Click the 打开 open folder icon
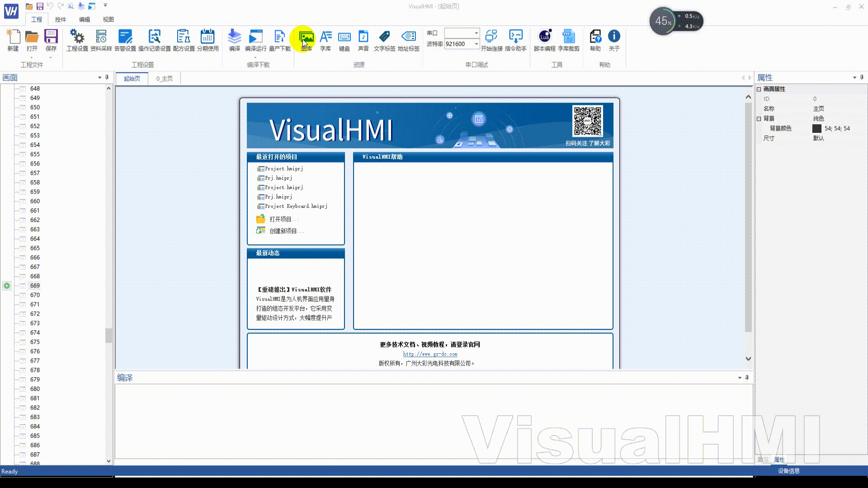The width and height of the screenshot is (868, 488). [x=32, y=40]
